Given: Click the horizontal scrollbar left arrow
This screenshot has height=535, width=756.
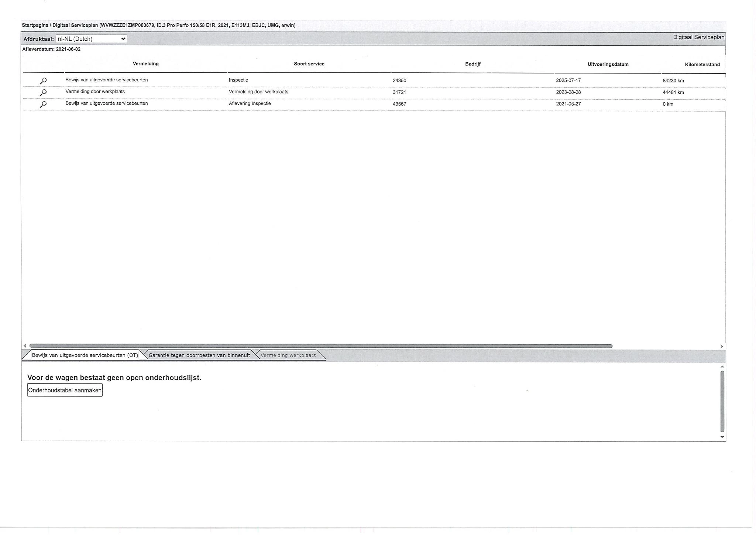Looking at the screenshot, I should click(x=25, y=346).
